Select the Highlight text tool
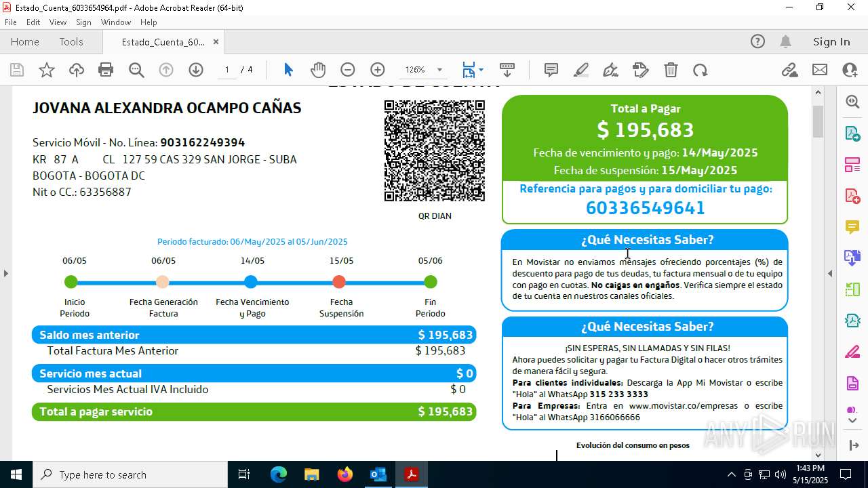The height and width of the screenshot is (488, 868). coord(581,70)
